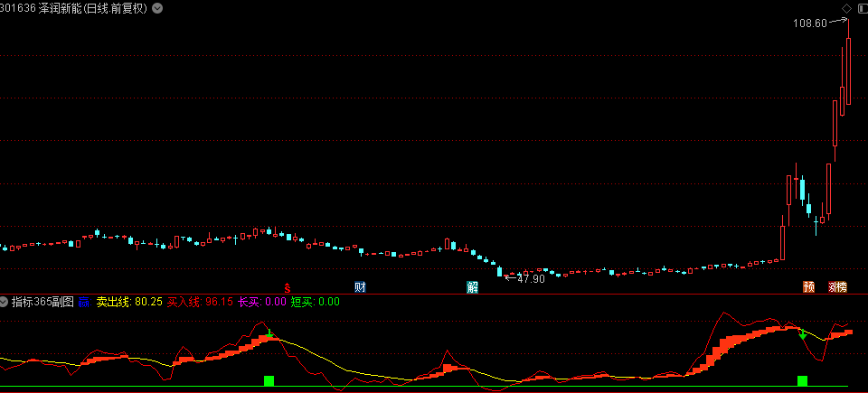Click the diamond icon at top right
The width and height of the screenshot is (868, 393).
point(846,8)
